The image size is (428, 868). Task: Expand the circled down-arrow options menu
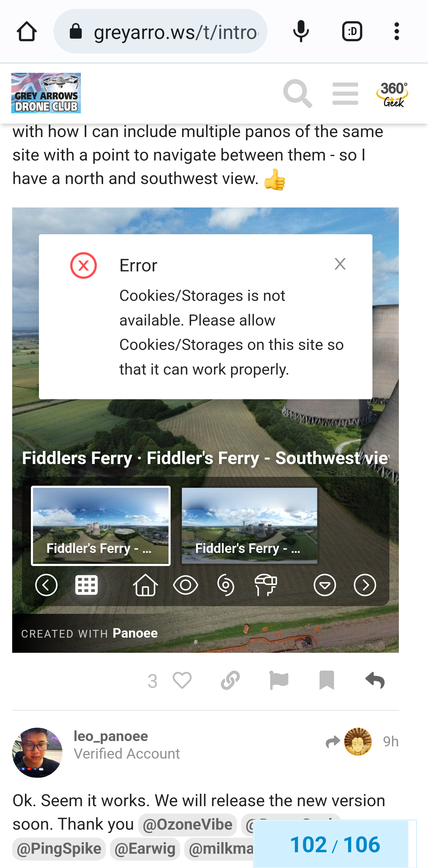pos(325,585)
